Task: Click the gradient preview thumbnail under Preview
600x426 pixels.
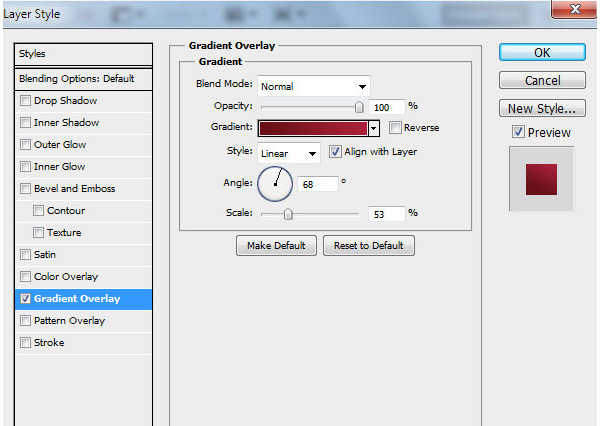Action: [x=541, y=178]
